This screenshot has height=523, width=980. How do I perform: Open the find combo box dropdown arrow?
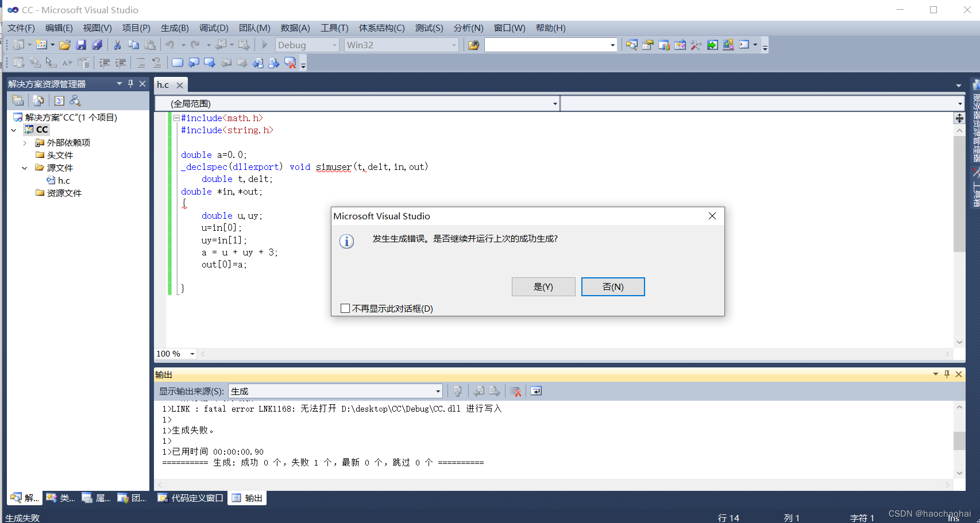click(x=612, y=45)
